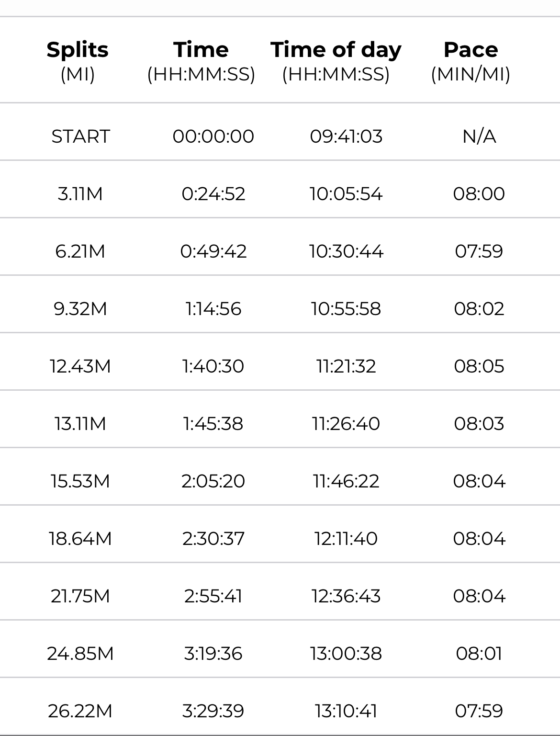The height and width of the screenshot is (736, 560).
Task: Click the 6.21M split time 0:49:42
Action: point(213,251)
